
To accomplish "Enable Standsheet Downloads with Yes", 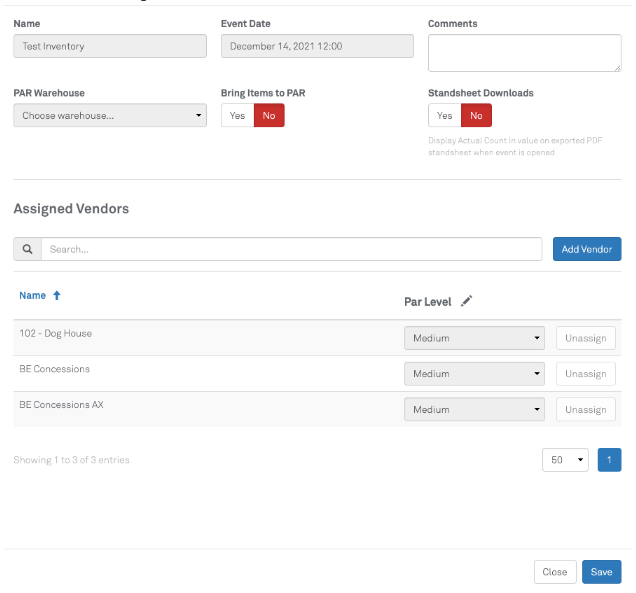I will tap(444, 116).
